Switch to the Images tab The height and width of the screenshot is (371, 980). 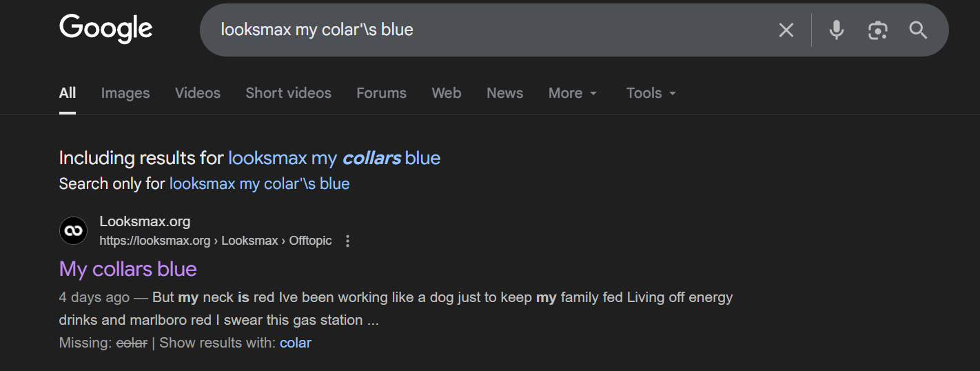coord(125,93)
